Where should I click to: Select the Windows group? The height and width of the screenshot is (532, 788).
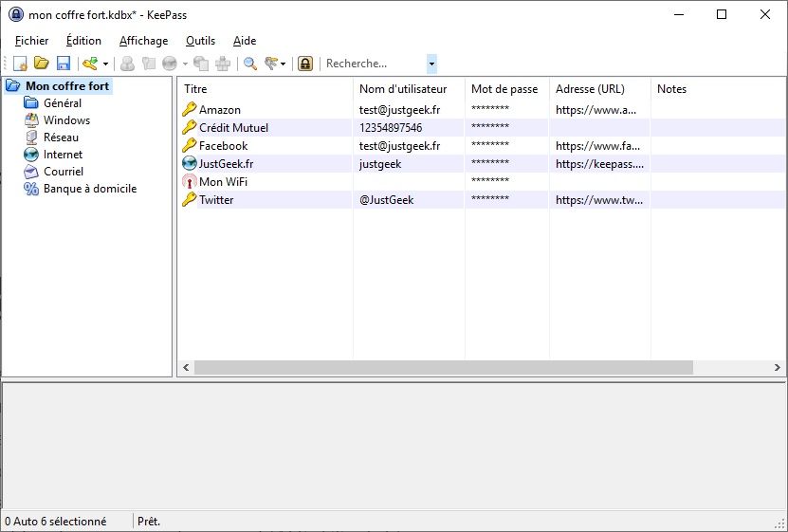[66, 120]
